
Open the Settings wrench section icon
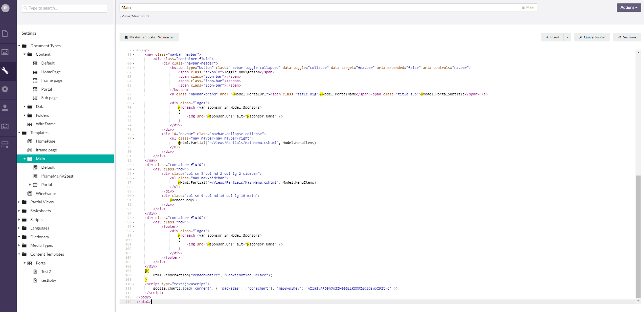(x=5, y=71)
